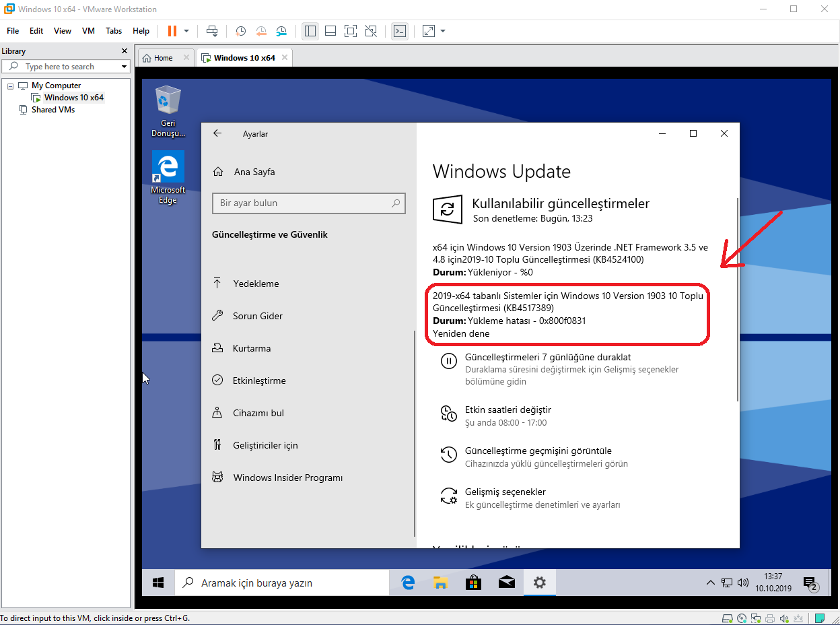Collapse the My Computer tree node
840x625 pixels.
[x=10, y=86]
